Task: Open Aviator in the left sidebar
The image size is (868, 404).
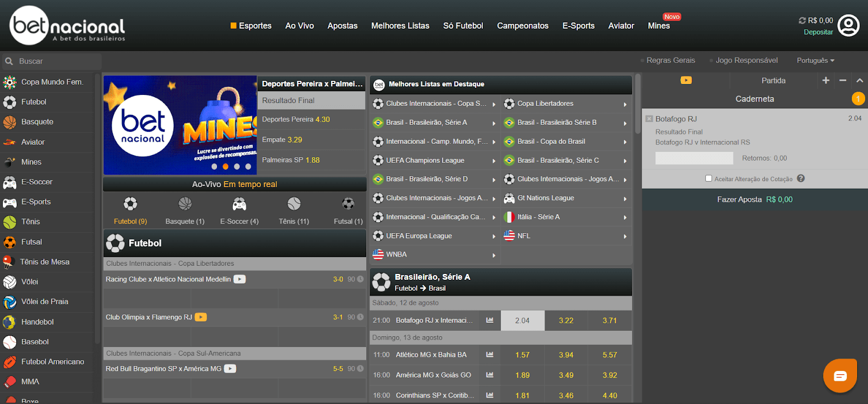Action: coord(47,142)
